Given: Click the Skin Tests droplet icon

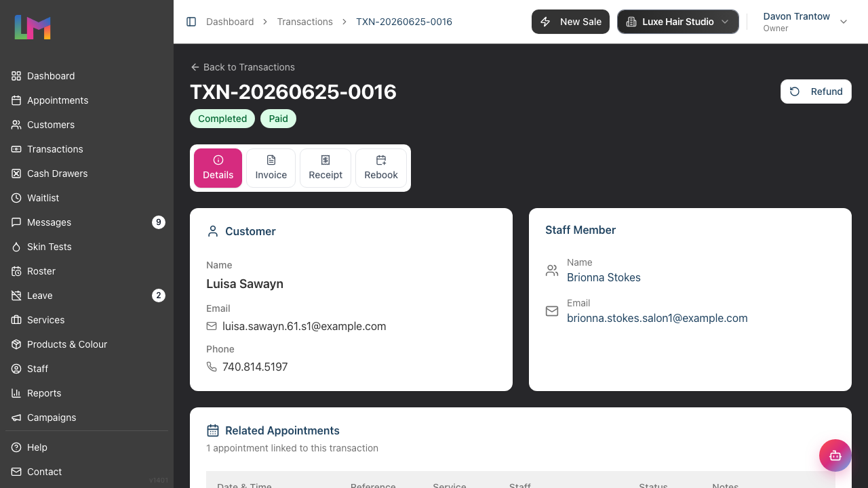Looking at the screenshot, I should (16, 247).
